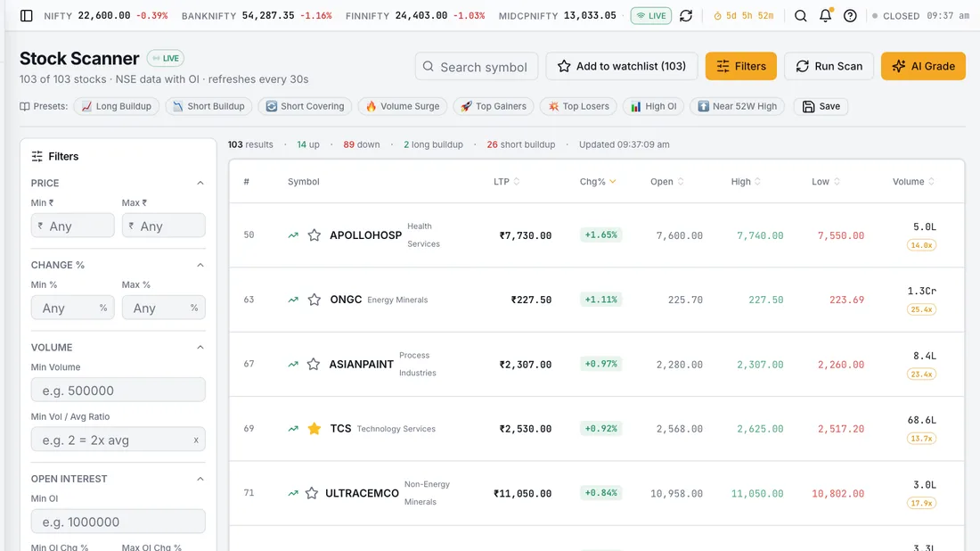Viewport: 980px width, 551px height.
Task: Click the APOLLOHOSP trend arrow icon
Action: 293,235
